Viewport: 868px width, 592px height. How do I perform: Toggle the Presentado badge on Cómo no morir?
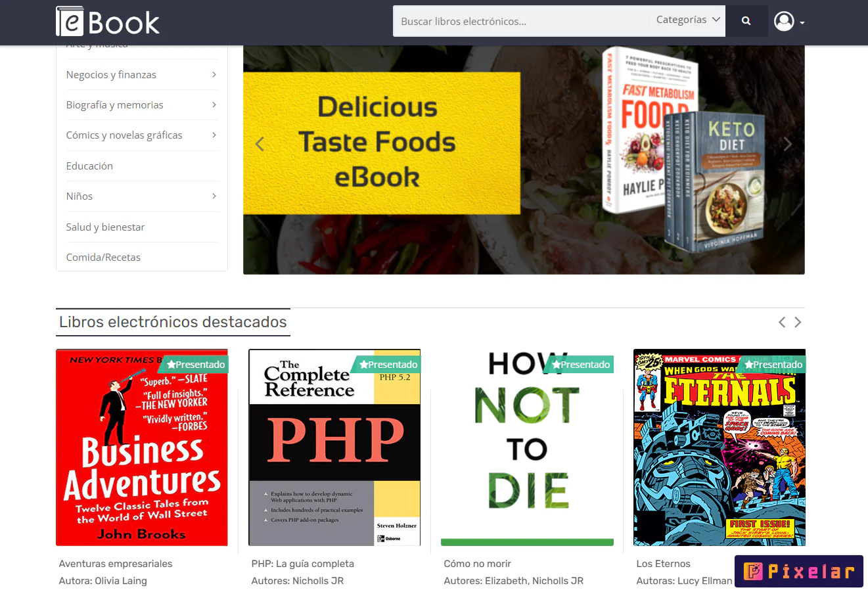click(578, 364)
